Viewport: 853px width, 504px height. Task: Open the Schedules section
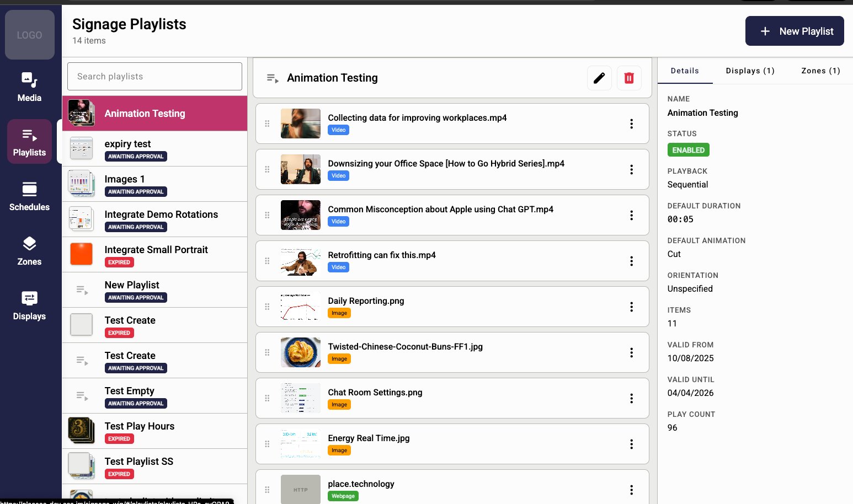tap(29, 196)
